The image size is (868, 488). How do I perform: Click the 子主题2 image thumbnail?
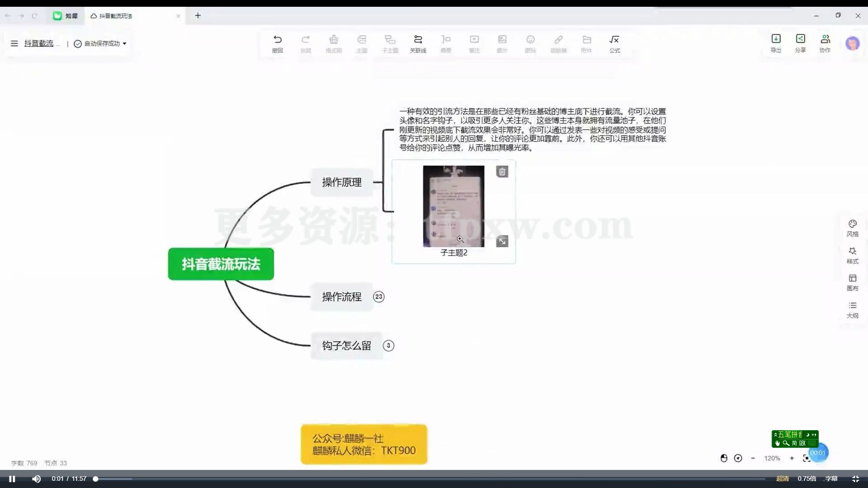point(453,206)
